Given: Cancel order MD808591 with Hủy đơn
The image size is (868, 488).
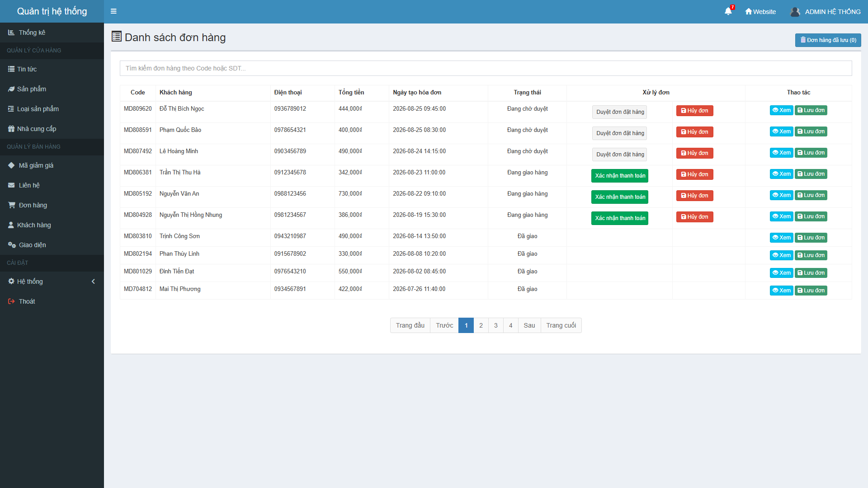Looking at the screenshot, I should pos(694,132).
